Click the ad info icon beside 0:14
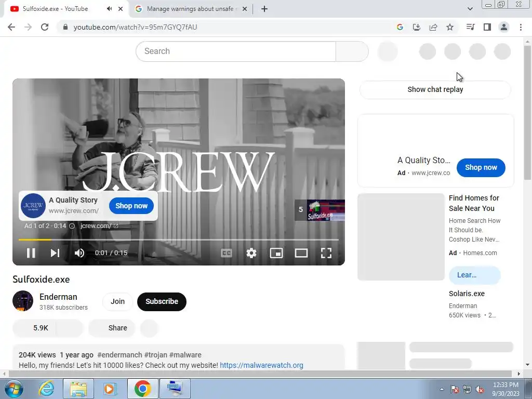The image size is (532, 399). [72, 226]
